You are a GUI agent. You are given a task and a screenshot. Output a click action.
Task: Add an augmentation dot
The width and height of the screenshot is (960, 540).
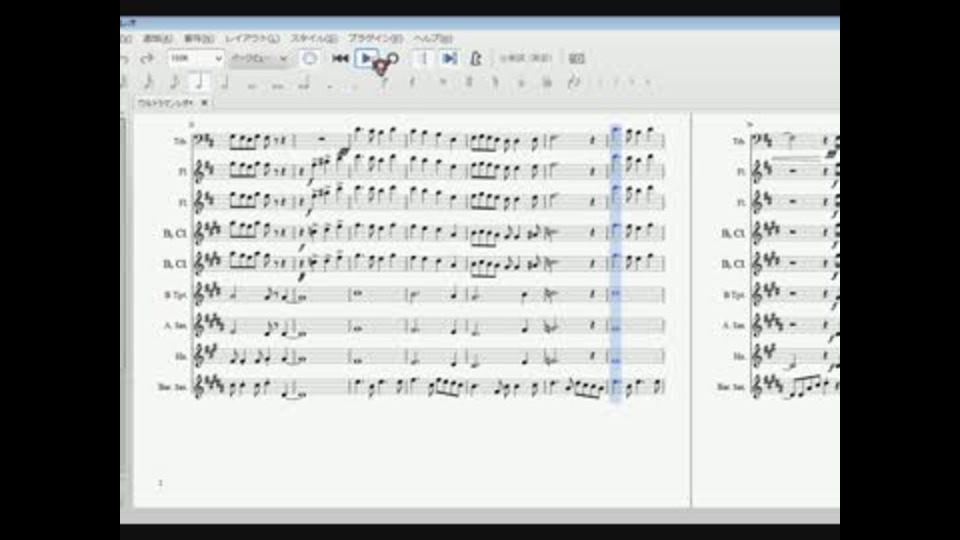pyautogui.click(x=329, y=84)
